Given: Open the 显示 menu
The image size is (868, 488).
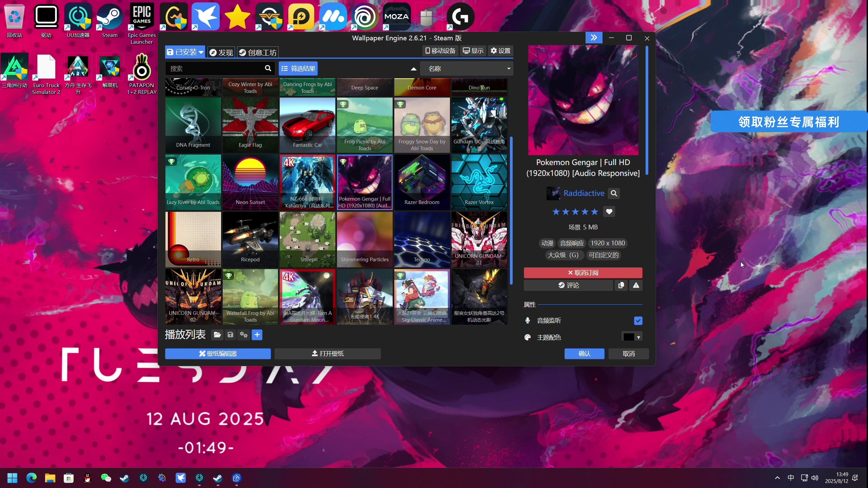Looking at the screenshot, I should pos(473,51).
